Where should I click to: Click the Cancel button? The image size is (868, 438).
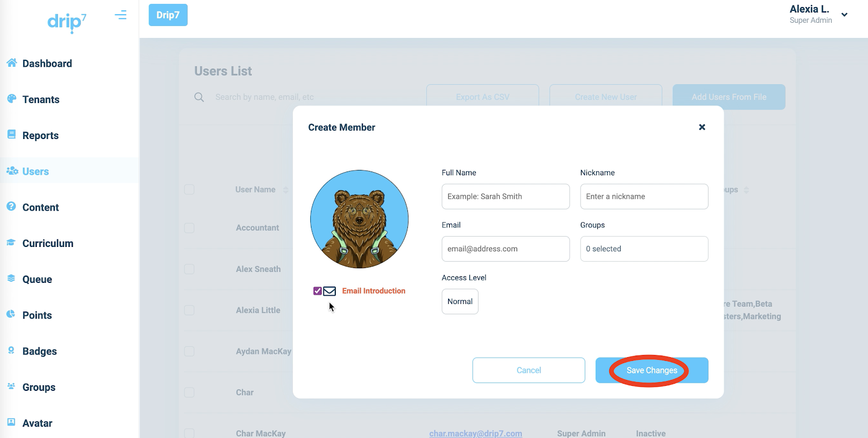click(528, 370)
